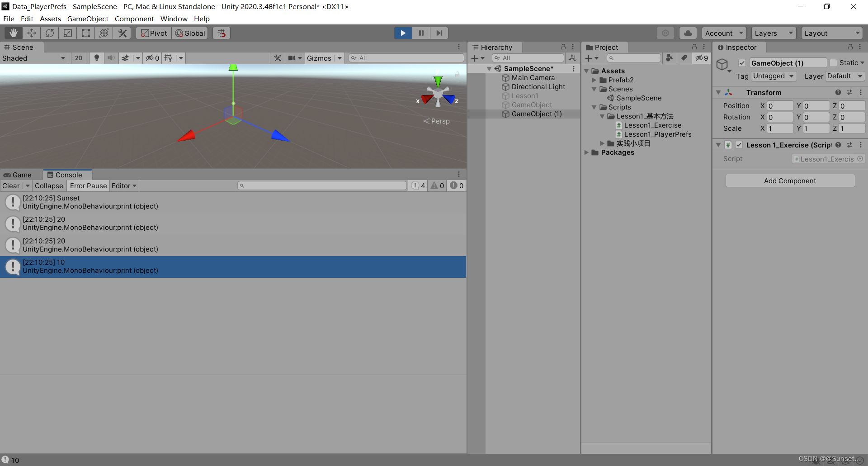Toggle hidden packages count in Project
The image size is (868, 466).
pyautogui.click(x=702, y=58)
